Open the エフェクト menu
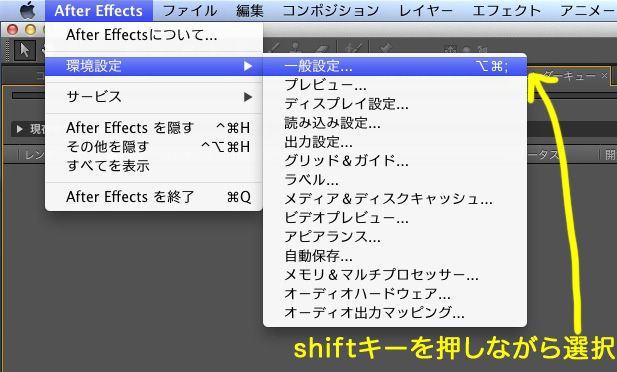Viewport: 617px width, 372px height. click(x=506, y=11)
